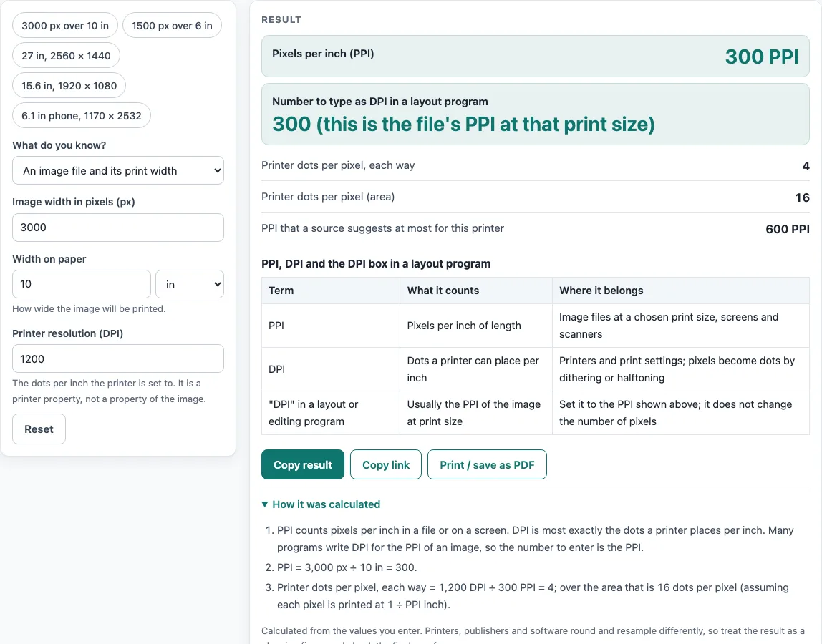
Task: Open the 'What do you know?' dropdown
Action: pos(118,170)
